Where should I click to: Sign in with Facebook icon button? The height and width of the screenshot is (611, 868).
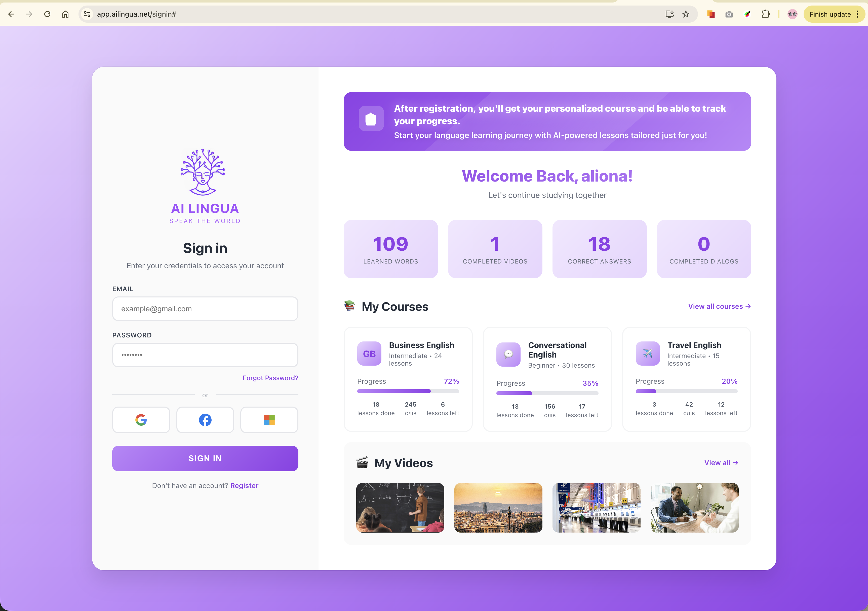[205, 420]
